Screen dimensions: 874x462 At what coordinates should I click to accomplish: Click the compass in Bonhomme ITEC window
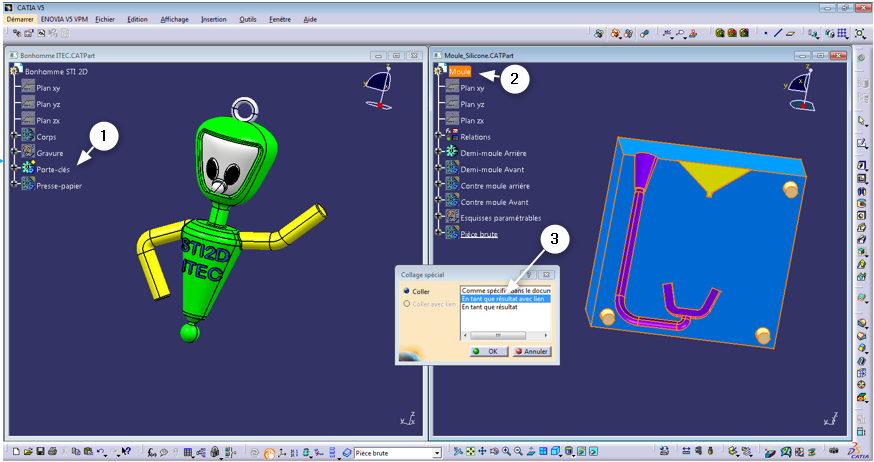coord(377,87)
